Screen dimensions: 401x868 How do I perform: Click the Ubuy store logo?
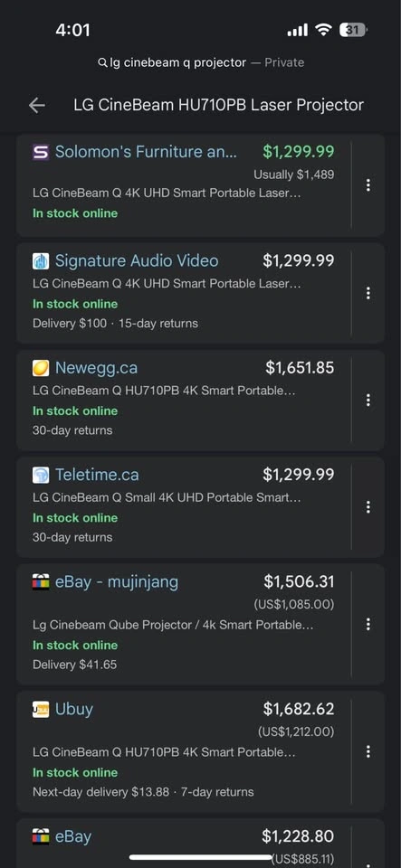(41, 709)
